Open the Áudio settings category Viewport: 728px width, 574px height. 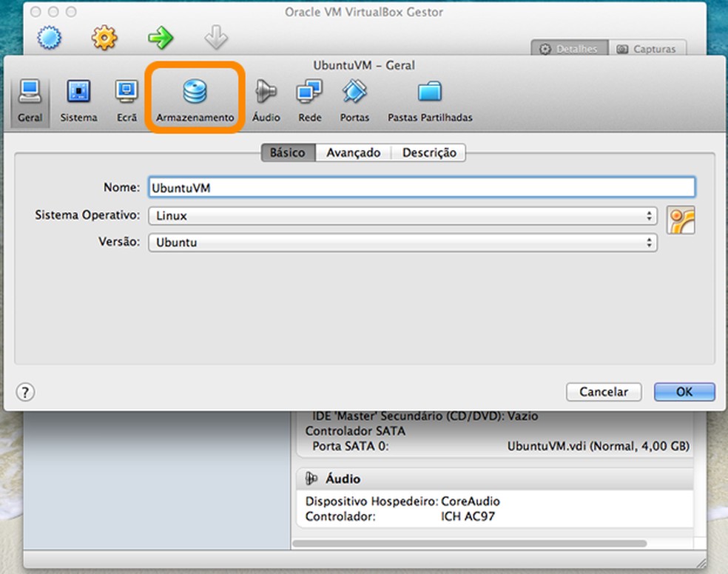(x=266, y=101)
